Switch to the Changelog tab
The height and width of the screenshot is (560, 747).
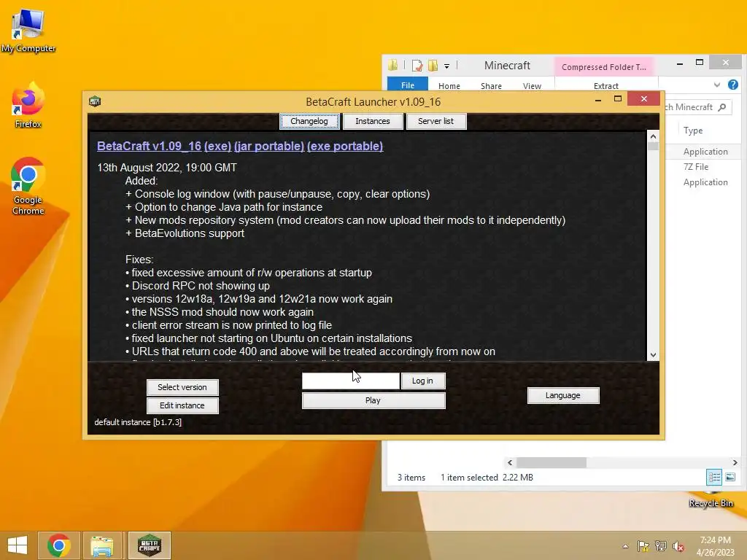(309, 121)
